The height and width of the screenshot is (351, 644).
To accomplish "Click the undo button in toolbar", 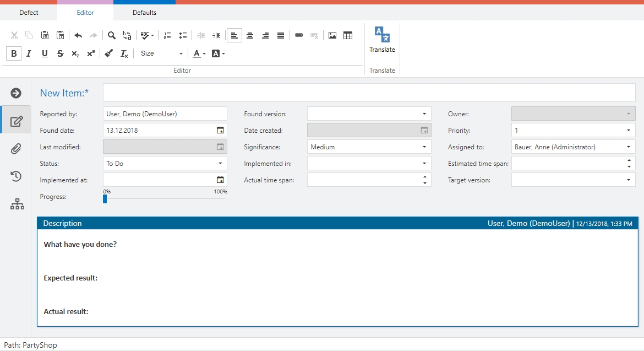I will click(x=78, y=35).
